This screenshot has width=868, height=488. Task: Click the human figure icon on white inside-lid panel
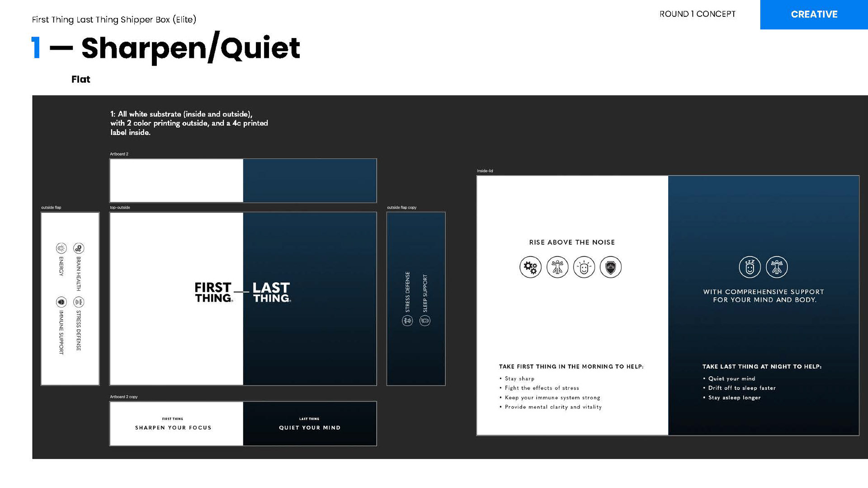click(x=557, y=267)
